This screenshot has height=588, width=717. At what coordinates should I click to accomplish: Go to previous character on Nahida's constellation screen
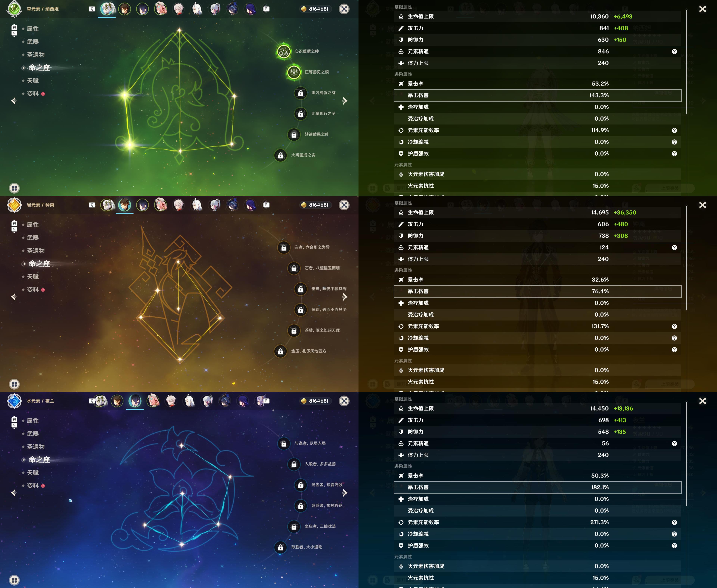14,101
